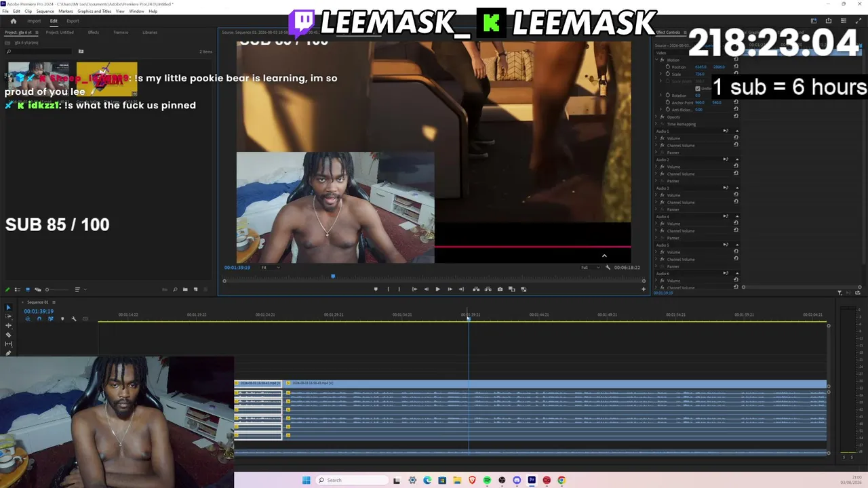The height and width of the screenshot is (488, 868).
Task: Select the Selection tool in the timeline toolbox
Action: click(x=8, y=308)
